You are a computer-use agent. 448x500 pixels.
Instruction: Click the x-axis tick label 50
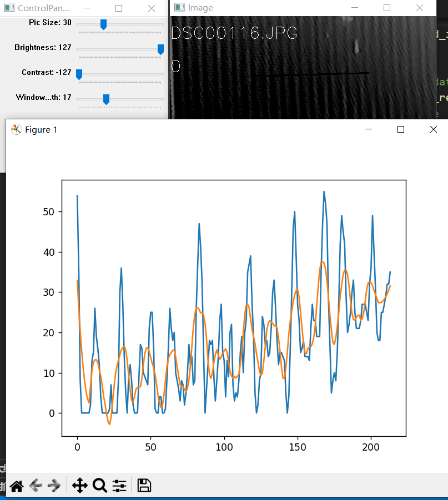150,447
